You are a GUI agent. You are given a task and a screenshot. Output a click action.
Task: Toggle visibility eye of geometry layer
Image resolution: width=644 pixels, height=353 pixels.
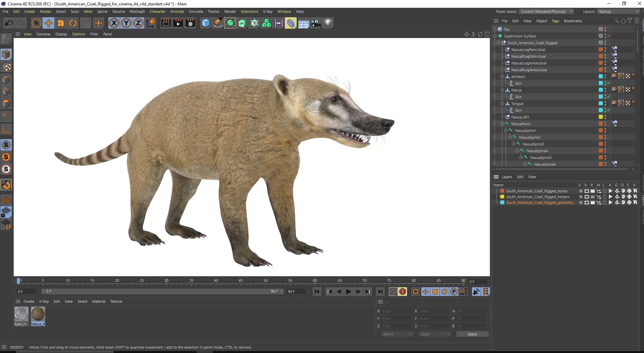[587, 202]
